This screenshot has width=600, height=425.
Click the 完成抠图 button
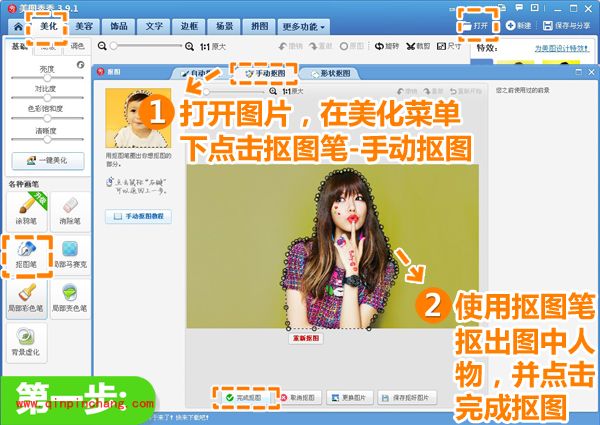coord(246,398)
